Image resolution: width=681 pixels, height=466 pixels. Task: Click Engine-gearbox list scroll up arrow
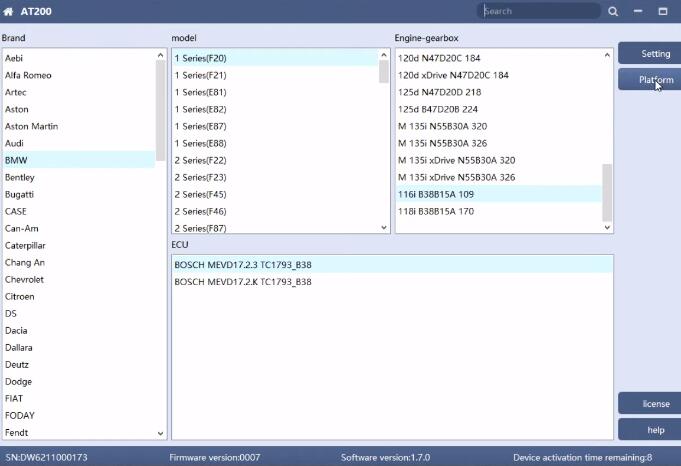(x=607, y=55)
